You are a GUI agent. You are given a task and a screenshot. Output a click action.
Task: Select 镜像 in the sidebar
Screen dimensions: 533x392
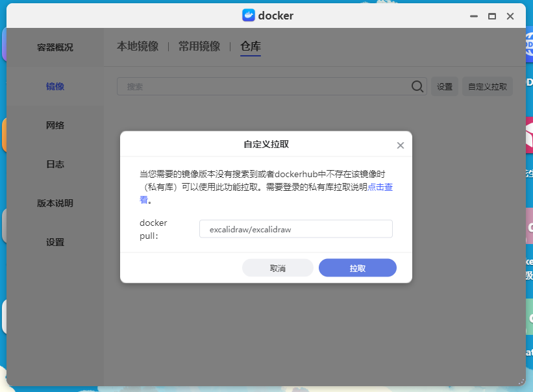pos(55,86)
